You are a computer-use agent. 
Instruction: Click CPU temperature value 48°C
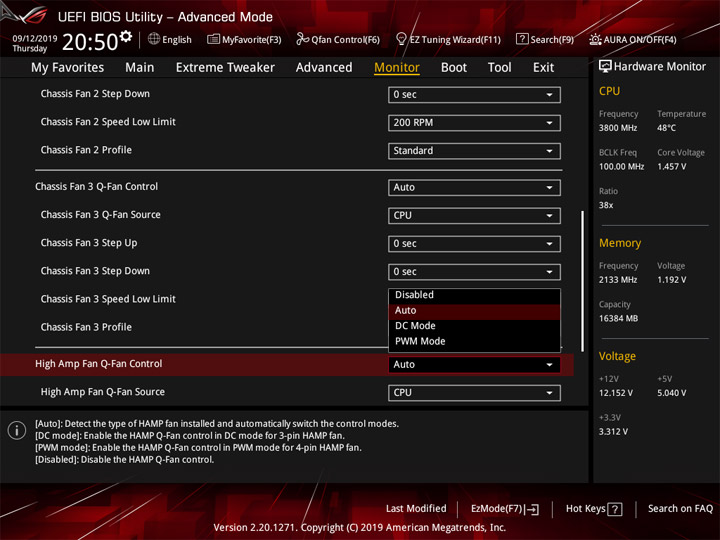(x=666, y=128)
